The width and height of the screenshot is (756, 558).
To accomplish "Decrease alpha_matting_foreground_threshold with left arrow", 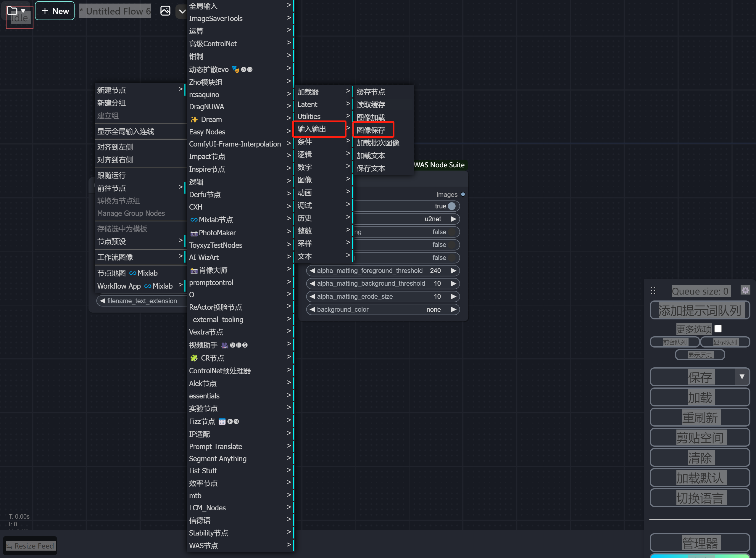I will [312, 271].
